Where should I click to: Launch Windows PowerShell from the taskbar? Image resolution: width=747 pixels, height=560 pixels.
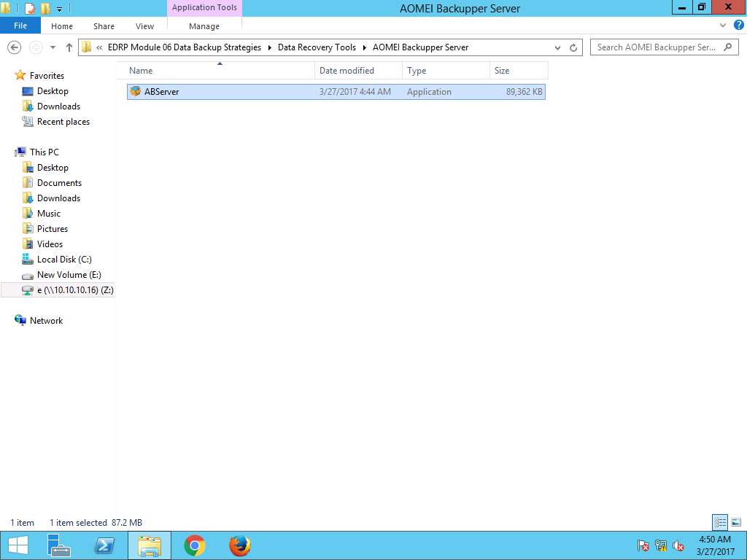(x=104, y=545)
